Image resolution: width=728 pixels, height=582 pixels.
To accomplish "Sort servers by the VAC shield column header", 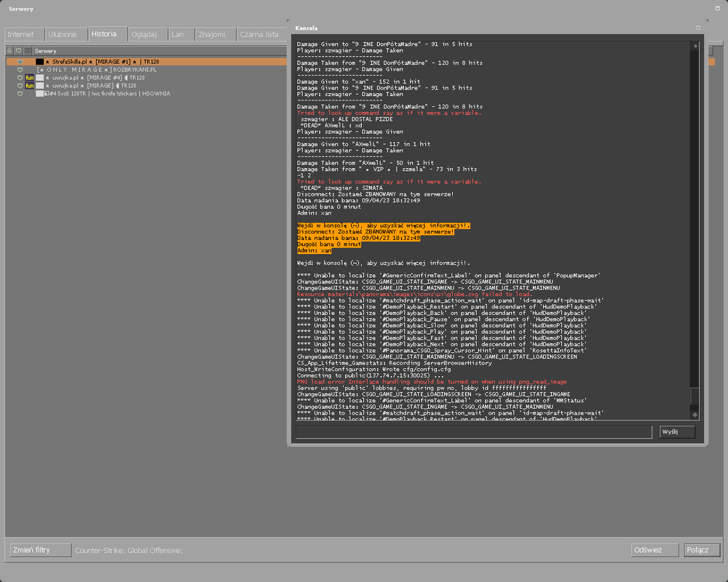I will [19, 51].
